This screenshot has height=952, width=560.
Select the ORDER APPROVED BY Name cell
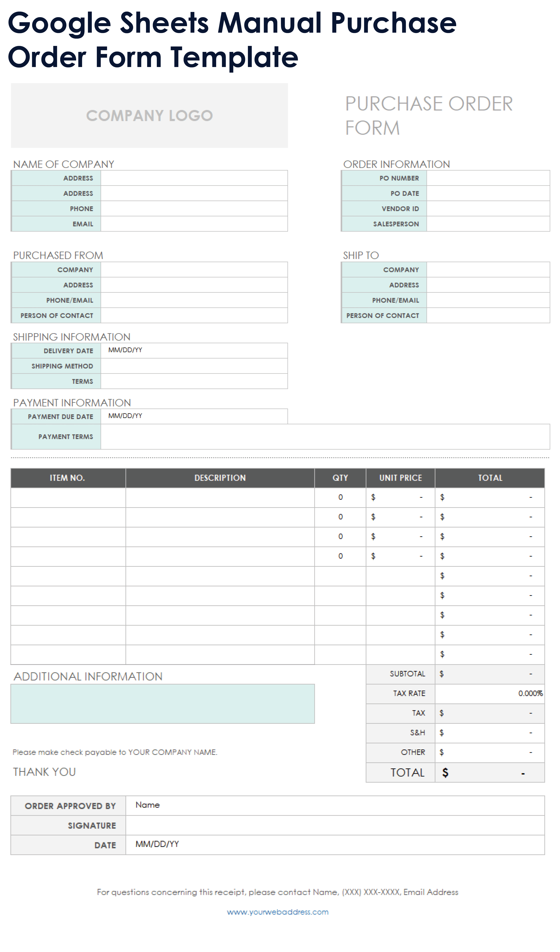click(x=335, y=806)
